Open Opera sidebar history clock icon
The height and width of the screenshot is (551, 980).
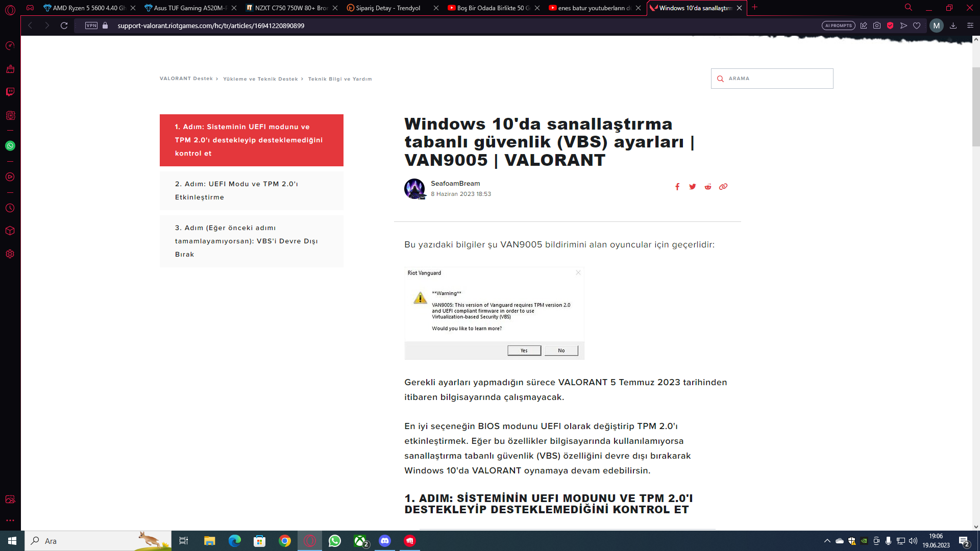10,208
